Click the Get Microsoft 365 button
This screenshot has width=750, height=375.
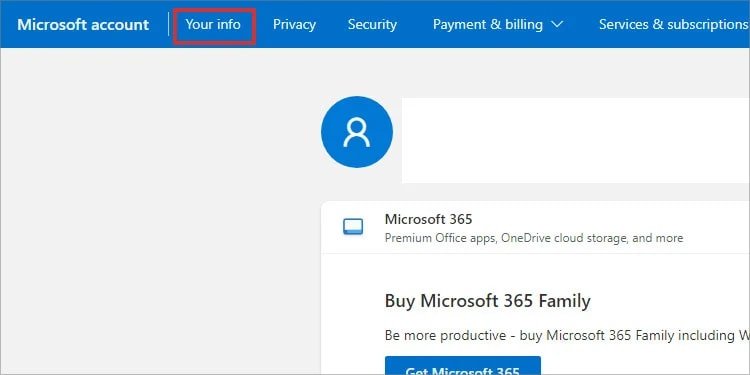pos(463,365)
